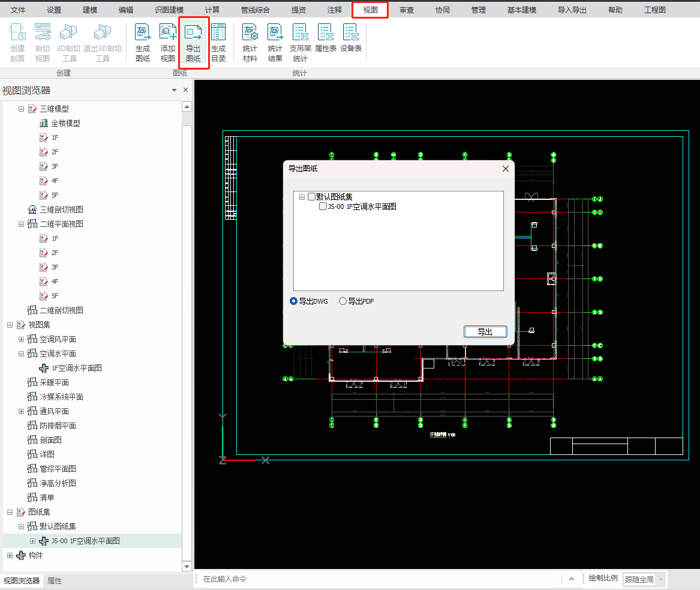This screenshot has width=700, height=590.
Task: Select the 导出PDF radio option
Action: 343,301
